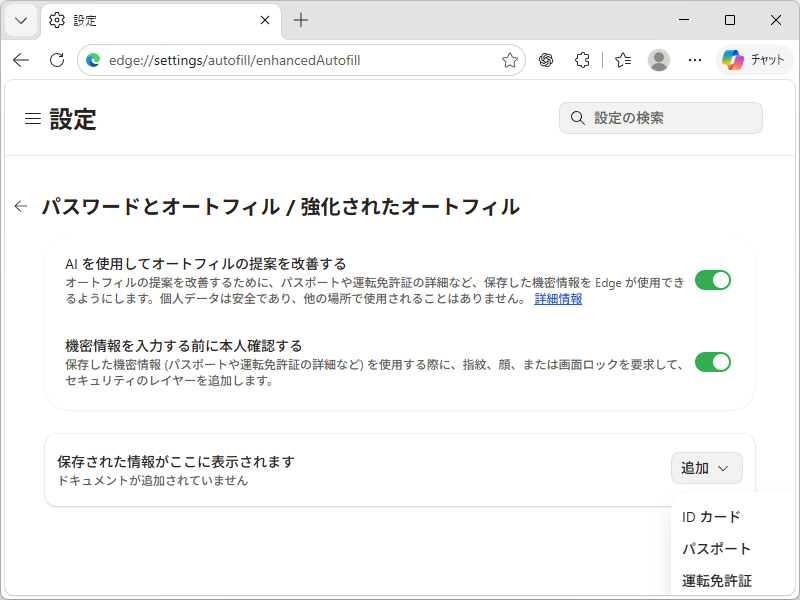Image resolution: width=800 pixels, height=600 pixels.
Task: Open the 詳細情報 link
Action: (x=558, y=299)
